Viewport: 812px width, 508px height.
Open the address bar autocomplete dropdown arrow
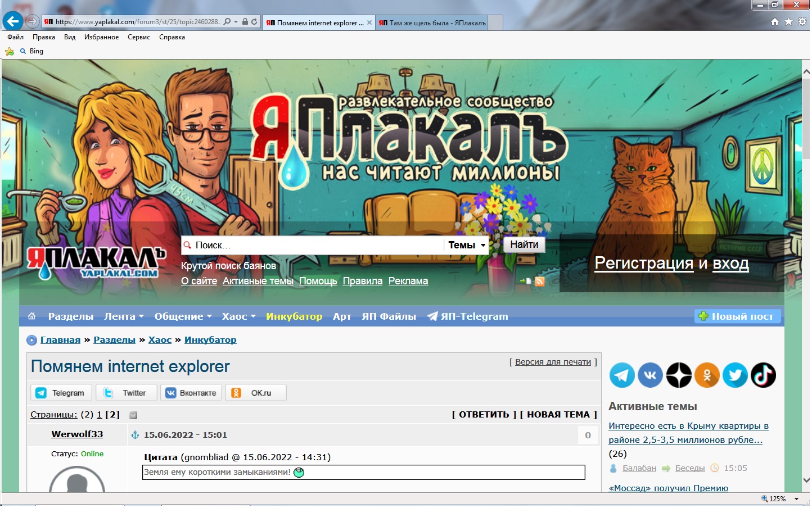236,22
